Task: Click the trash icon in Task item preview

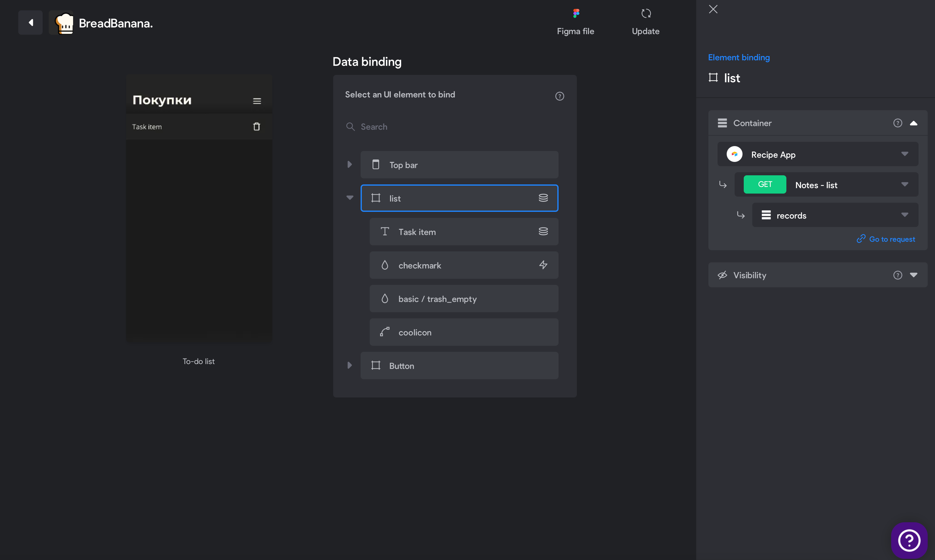Action: coord(256,126)
